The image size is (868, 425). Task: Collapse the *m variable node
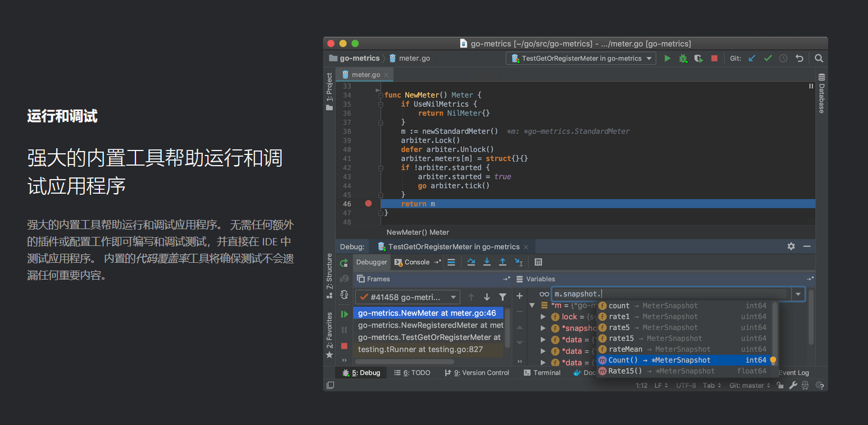click(x=532, y=305)
